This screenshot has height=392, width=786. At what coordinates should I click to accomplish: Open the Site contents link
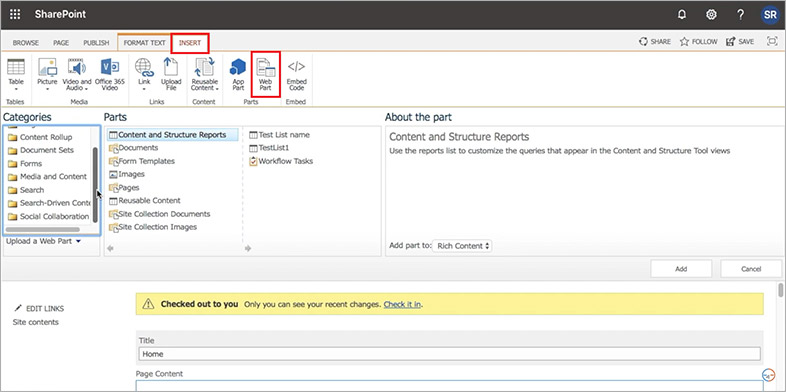[36, 322]
